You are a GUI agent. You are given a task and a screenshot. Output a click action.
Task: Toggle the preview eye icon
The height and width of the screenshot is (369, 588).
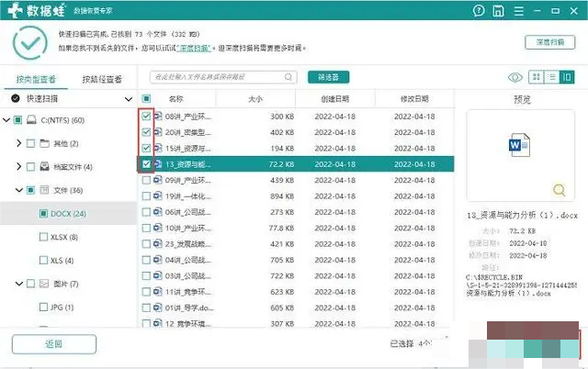[515, 77]
